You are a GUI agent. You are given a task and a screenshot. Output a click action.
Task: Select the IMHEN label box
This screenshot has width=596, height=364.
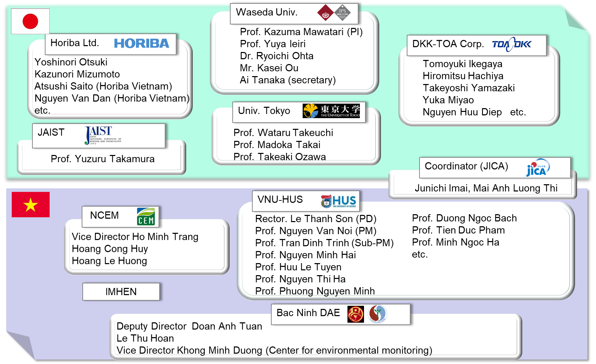pyautogui.click(x=121, y=292)
